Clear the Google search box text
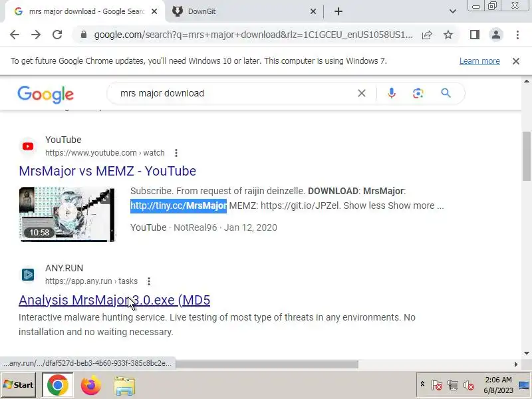This screenshot has width=532, height=399. (x=362, y=93)
